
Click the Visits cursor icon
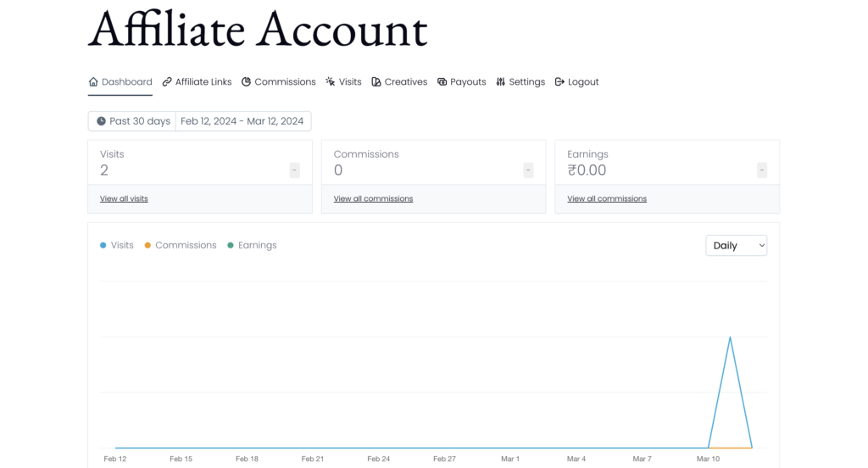tap(331, 82)
